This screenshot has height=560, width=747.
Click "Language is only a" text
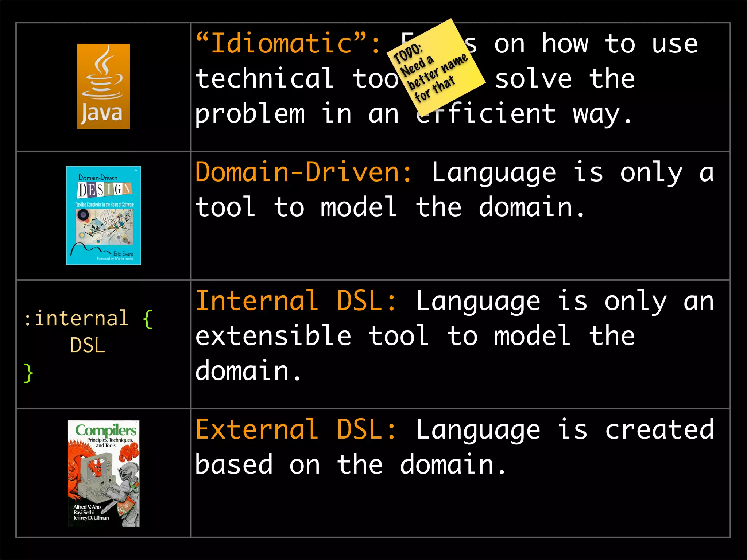click(x=573, y=173)
